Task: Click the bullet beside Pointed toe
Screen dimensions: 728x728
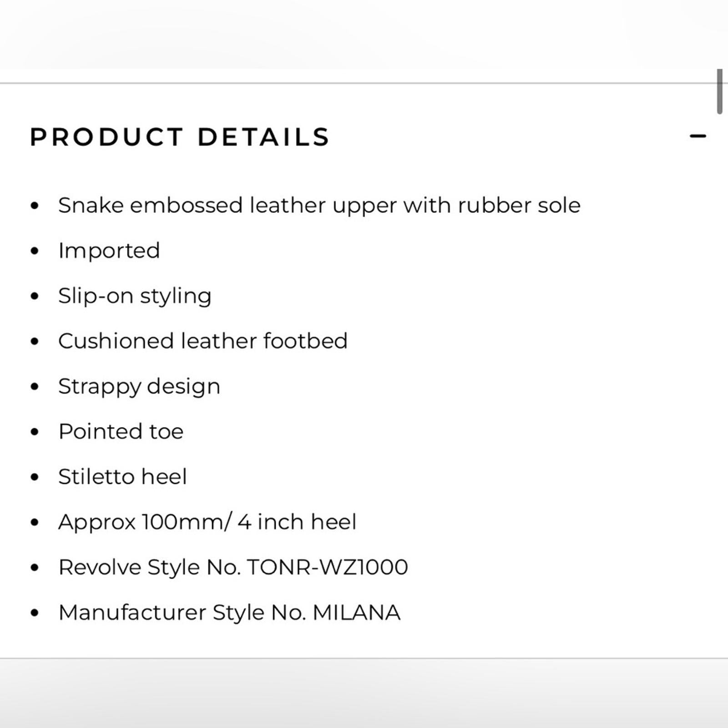Action: 35,432
